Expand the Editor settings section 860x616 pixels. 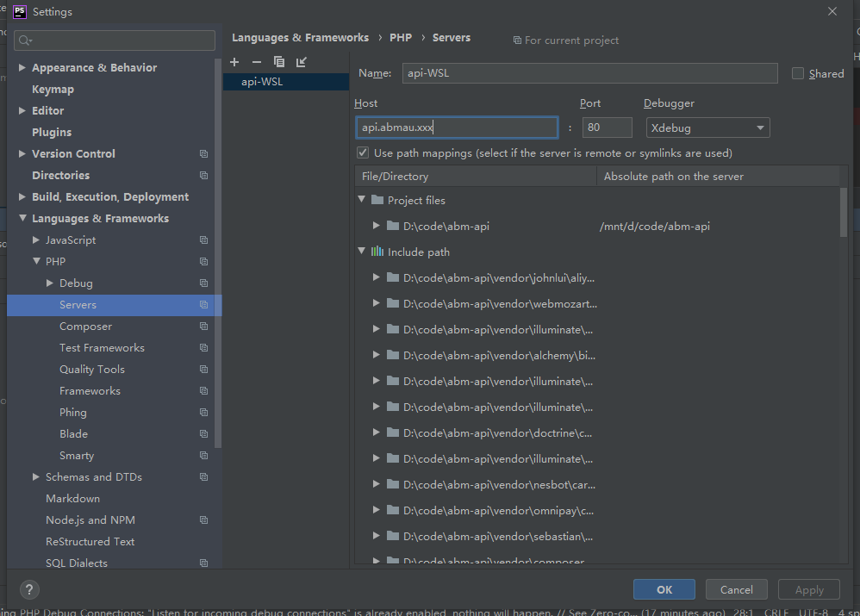pos(22,111)
